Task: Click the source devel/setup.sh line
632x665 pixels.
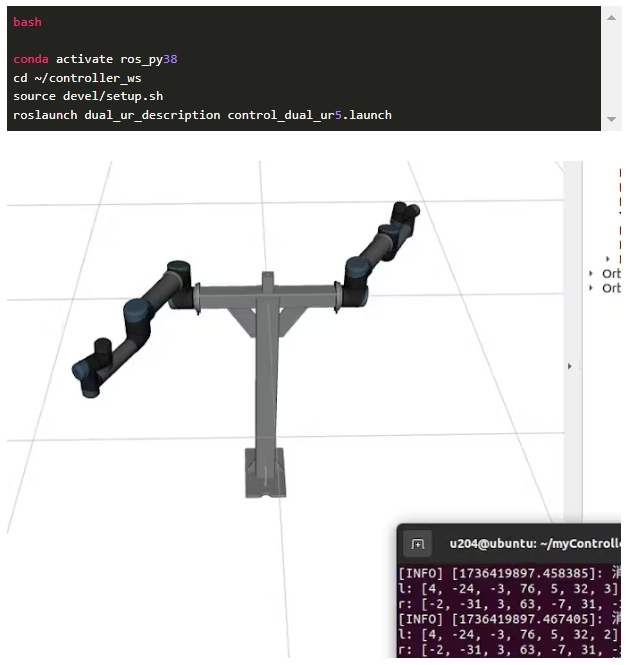Action: click(x=88, y=96)
